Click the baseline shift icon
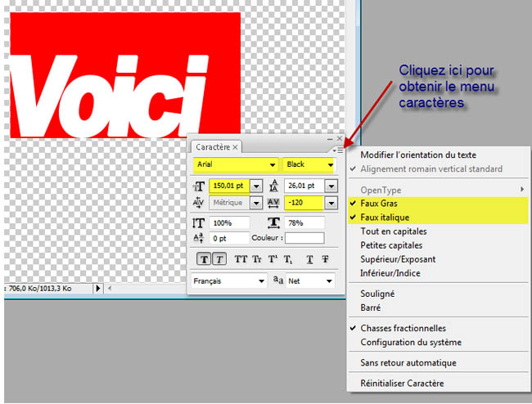 point(198,238)
